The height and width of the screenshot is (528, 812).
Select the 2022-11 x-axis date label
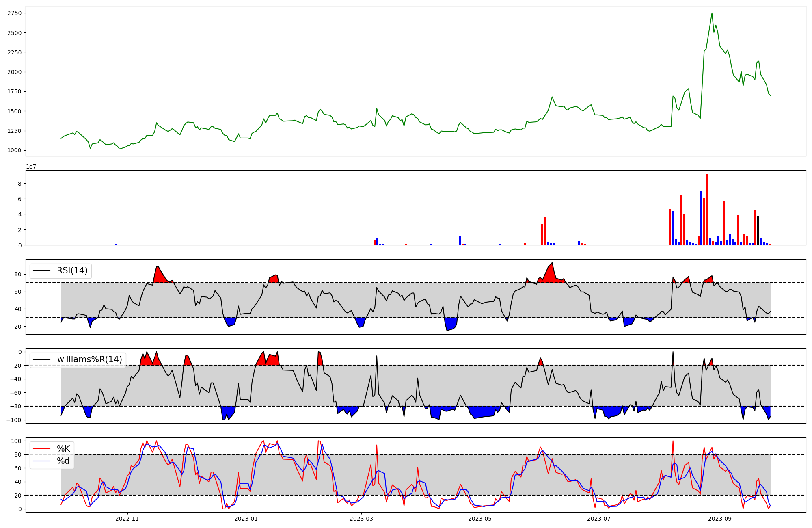pyautogui.click(x=127, y=519)
